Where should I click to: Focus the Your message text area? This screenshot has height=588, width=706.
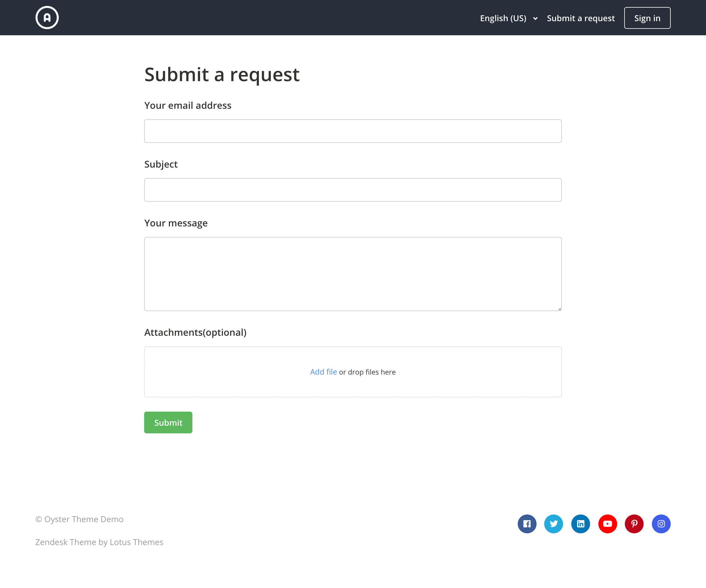click(x=353, y=274)
